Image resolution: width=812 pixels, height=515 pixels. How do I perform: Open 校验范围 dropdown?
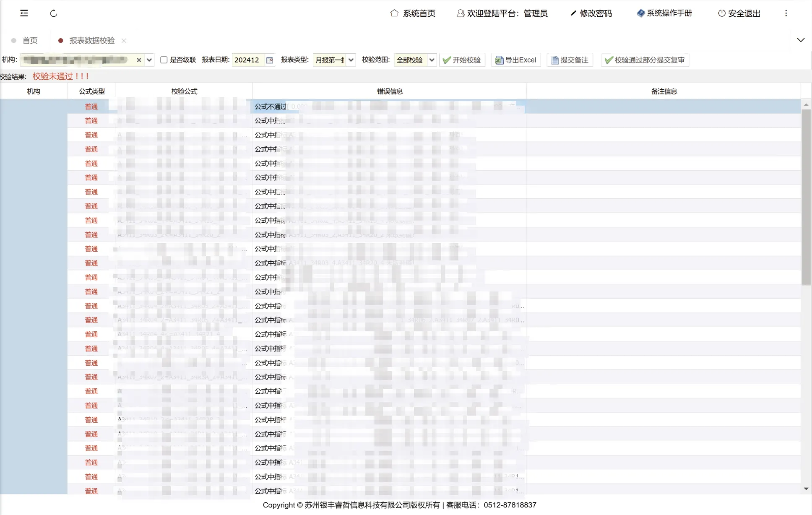pyautogui.click(x=432, y=60)
